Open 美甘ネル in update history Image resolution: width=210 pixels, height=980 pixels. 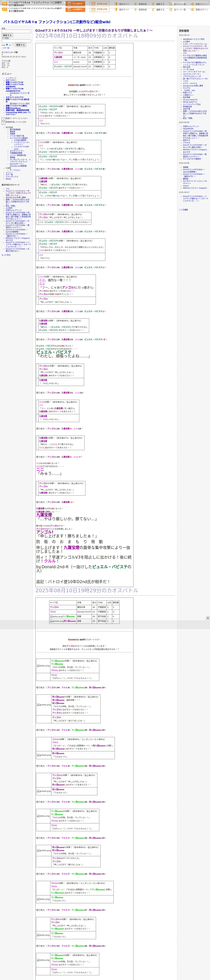(x=186, y=140)
